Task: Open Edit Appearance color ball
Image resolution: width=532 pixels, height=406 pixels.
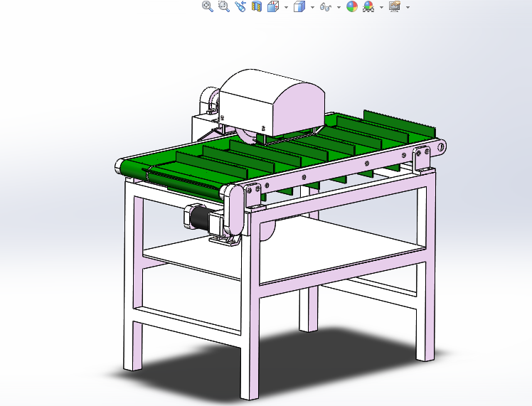Action: click(x=352, y=6)
